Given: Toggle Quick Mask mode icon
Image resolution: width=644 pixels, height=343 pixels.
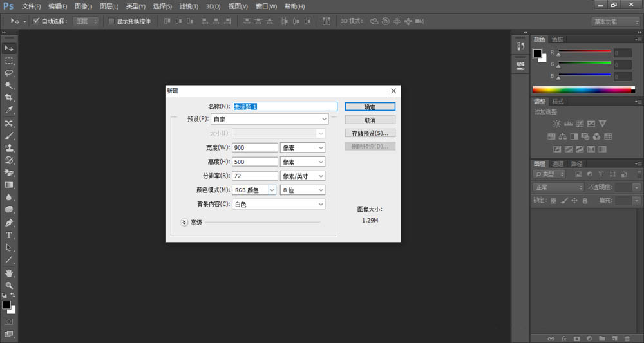Looking at the screenshot, I should (x=9, y=322).
